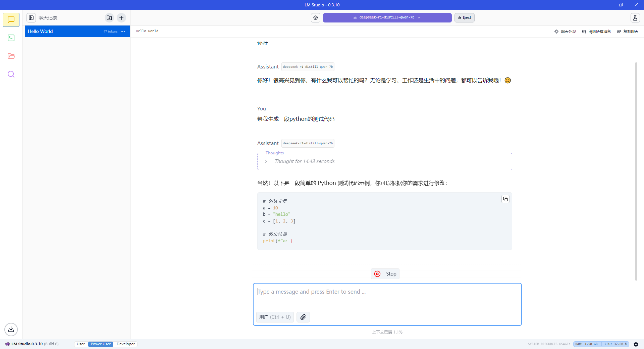Collapse the chat history sidebar panel
This screenshot has width=644, height=349.
click(x=31, y=18)
